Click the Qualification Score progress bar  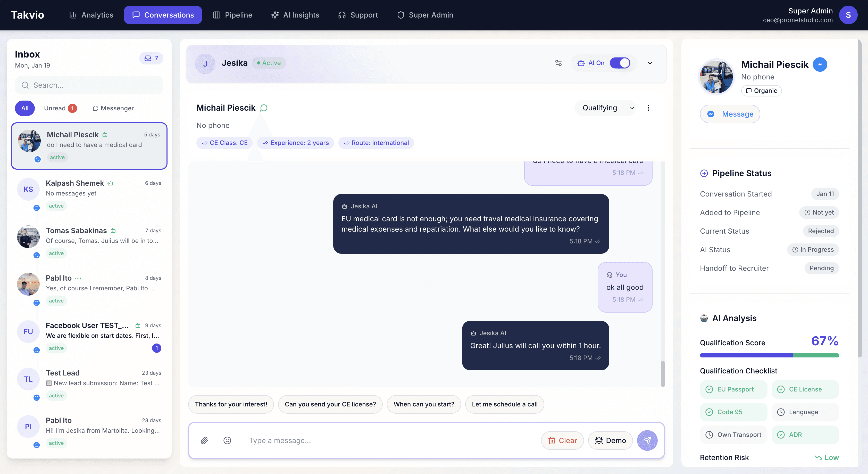coord(769,355)
